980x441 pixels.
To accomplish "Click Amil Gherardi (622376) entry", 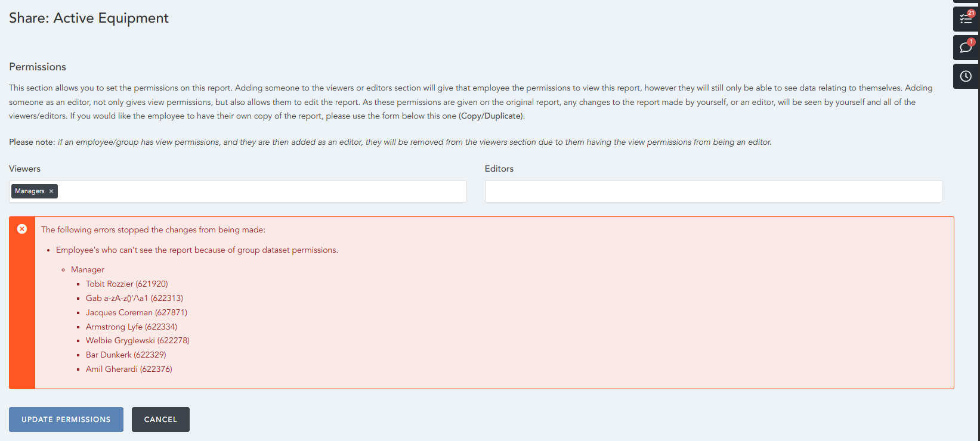I will click(129, 369).
